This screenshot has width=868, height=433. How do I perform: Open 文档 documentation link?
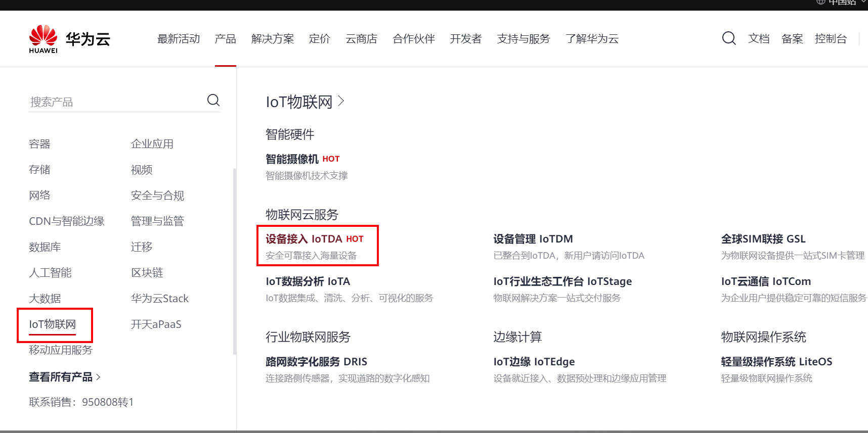coord(758,39)
